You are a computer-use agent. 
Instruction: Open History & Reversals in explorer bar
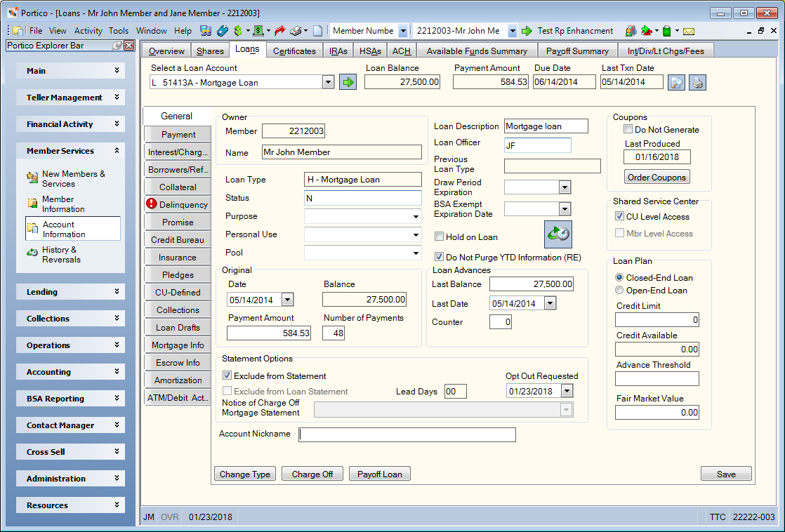click(61, 255)
